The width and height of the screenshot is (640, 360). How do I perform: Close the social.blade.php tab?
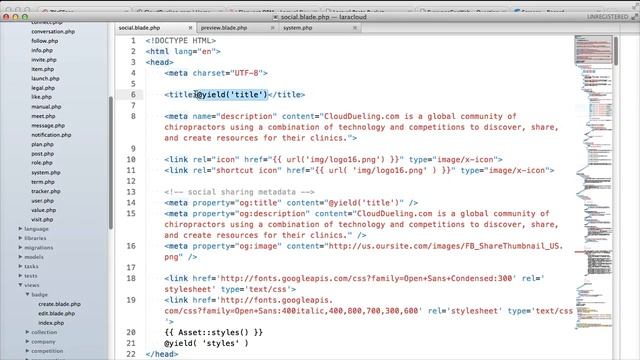(190, 28)
